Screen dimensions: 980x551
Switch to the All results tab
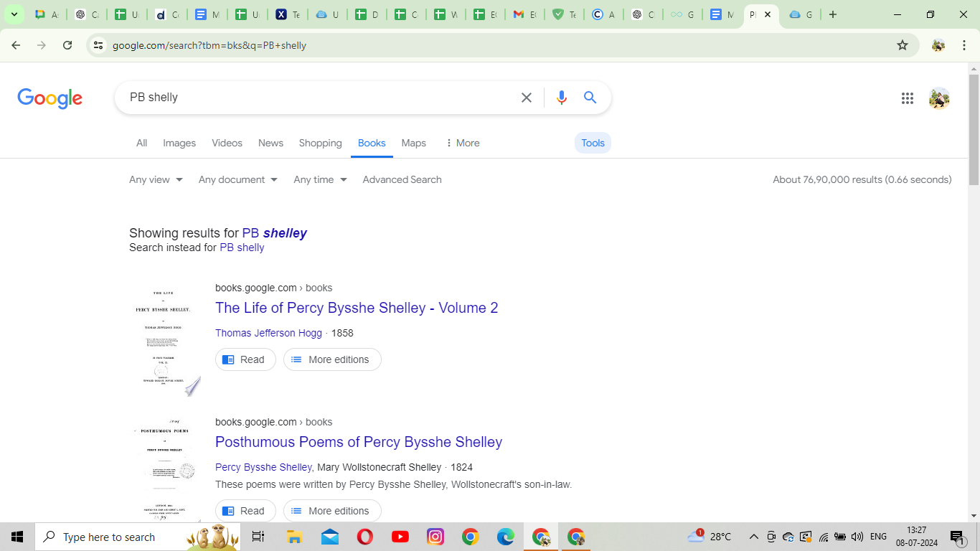pyautogui.click(x=142, y=143)
